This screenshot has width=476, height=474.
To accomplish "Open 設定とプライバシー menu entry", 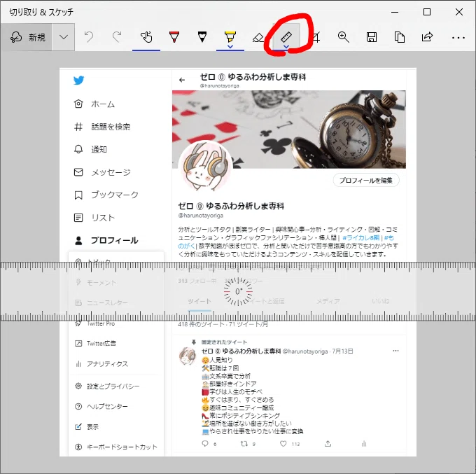I will click(x=107, y=386).
